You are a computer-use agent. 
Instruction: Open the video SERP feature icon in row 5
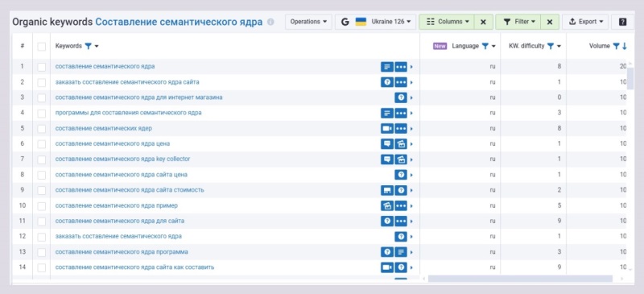(x=387, y=128)
